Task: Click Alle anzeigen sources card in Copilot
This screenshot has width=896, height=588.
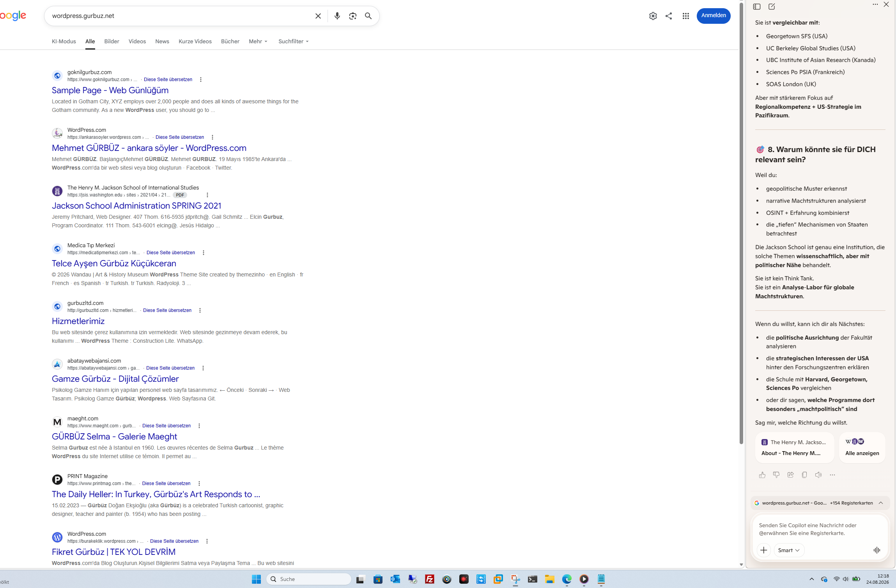Action: click(862, 448)
